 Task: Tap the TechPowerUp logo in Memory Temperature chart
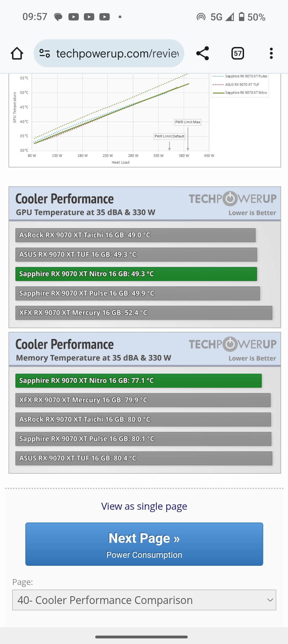coord(233,344)
